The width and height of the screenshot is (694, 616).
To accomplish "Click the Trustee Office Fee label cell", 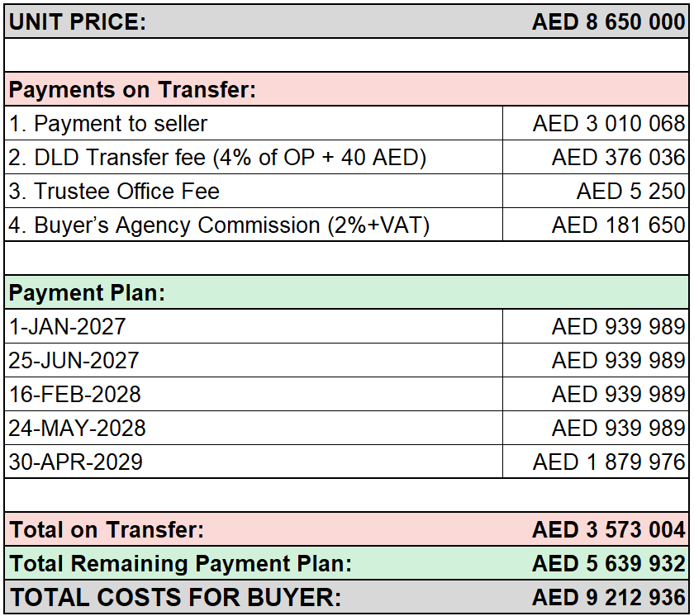I will [254, 191].
